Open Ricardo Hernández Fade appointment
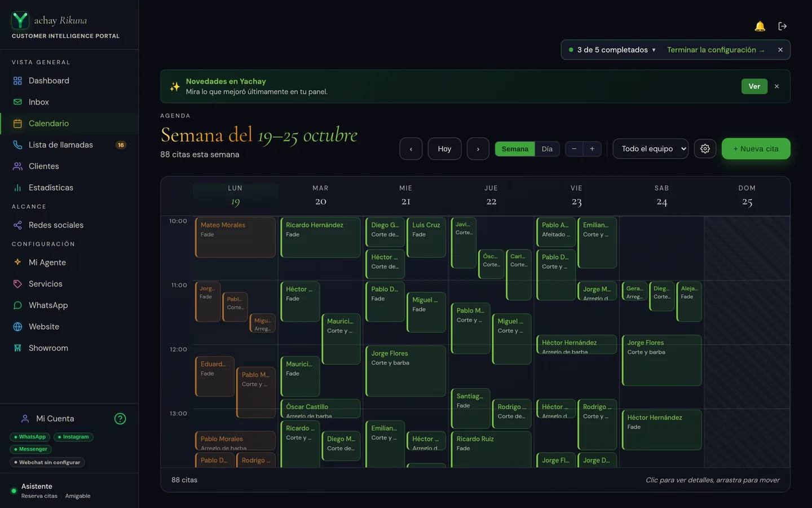 pos(320,237)
